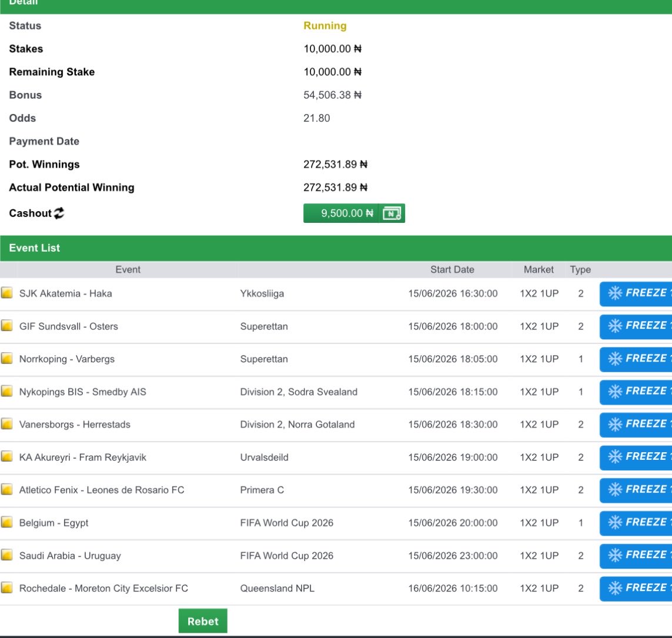Screen dimensions: 672x638
Task: Freeze the Rochedale - Moreton City Excelsior event
Action: pos(636,588)
